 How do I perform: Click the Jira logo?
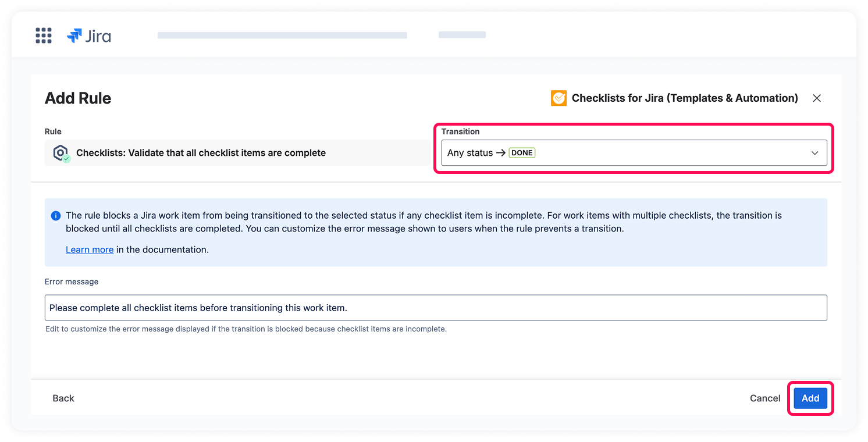click(x=89, y=36)
